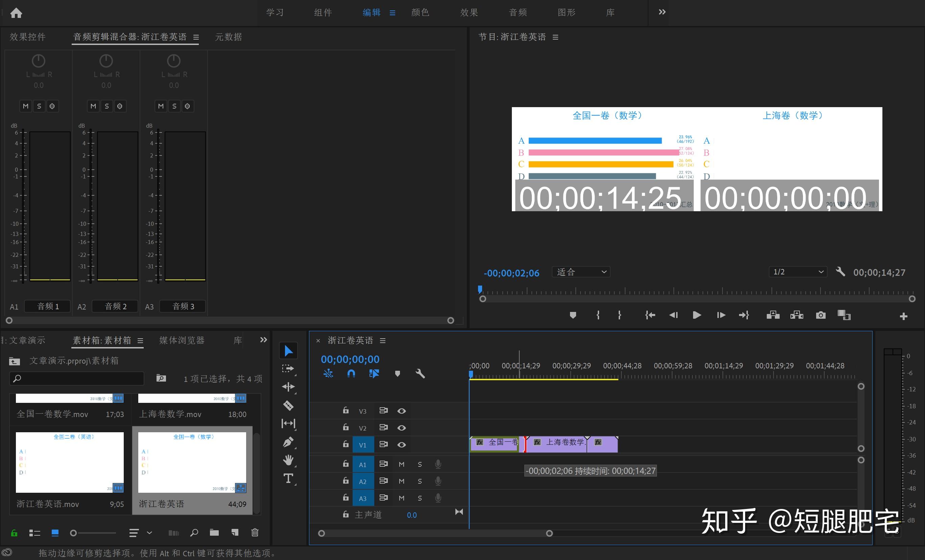Add a marker in the program monitor
The image size is (925, 560).
click(x=573, y=315)
